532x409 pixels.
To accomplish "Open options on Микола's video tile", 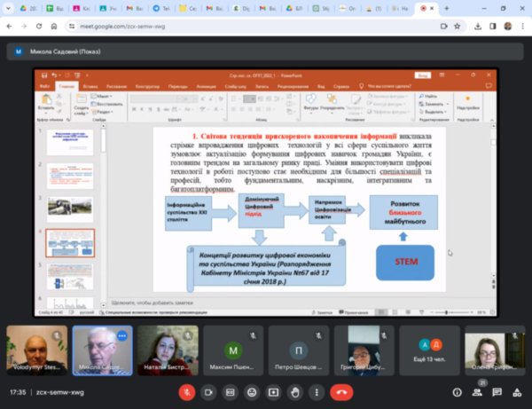I will pos(121,336).
